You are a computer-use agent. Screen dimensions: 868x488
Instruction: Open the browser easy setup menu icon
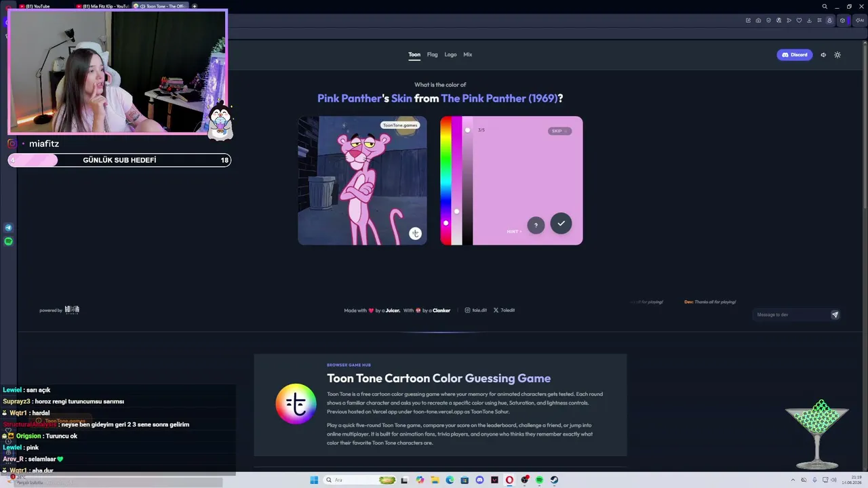[x=818, y=20]
